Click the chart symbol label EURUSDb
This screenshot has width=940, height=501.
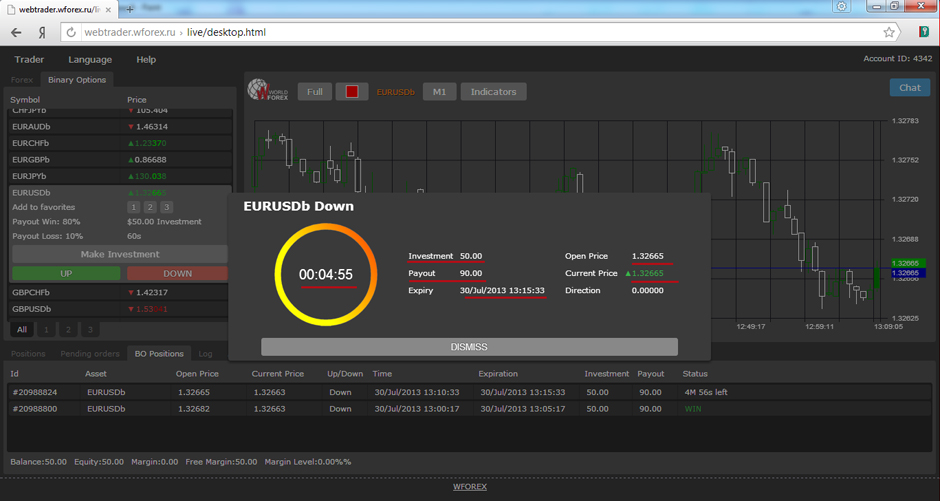(396, 92)
